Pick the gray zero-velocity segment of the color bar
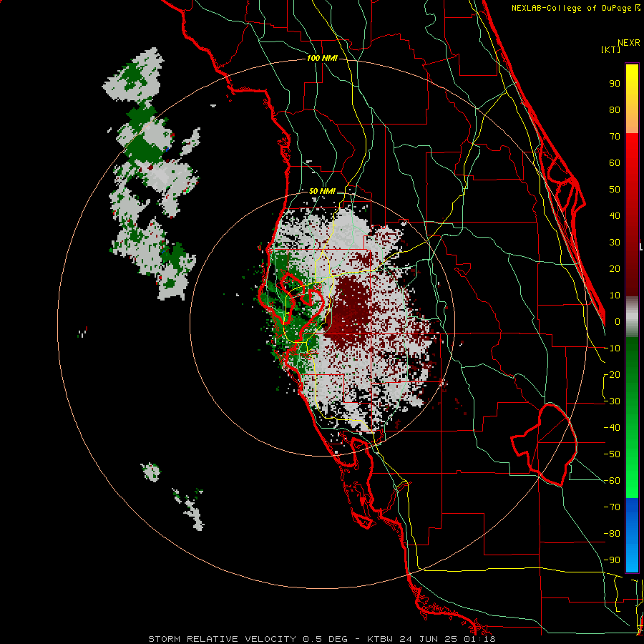 pos(632,317)
